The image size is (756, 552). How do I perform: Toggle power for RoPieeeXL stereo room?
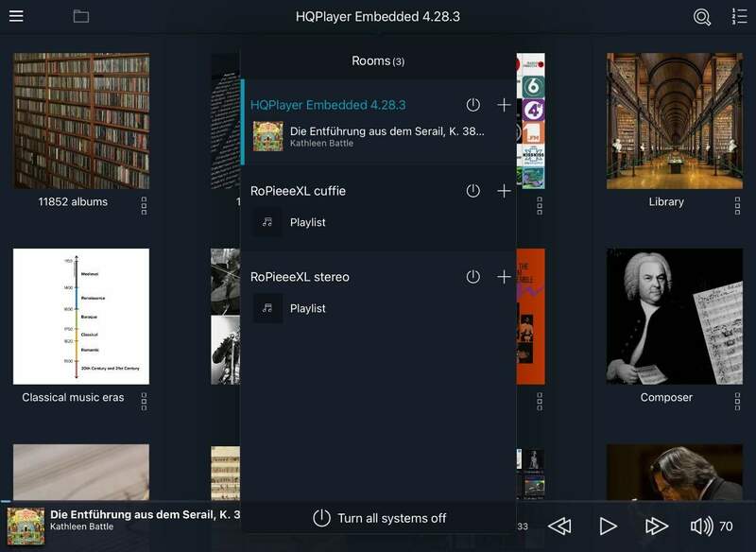[473, 277]
